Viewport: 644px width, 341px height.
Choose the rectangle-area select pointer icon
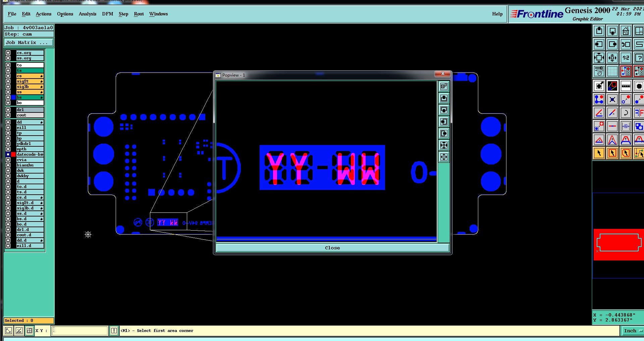pos(612,153)
